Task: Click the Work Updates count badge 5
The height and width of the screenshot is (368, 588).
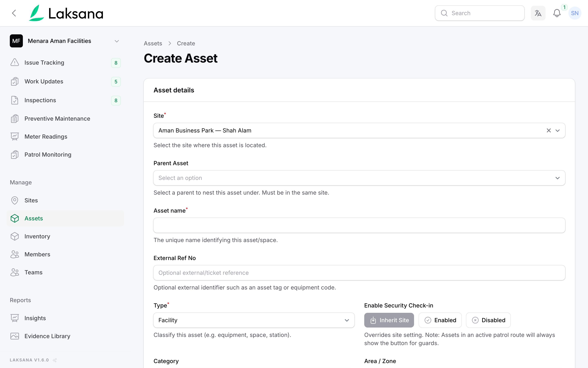Action: 116,82
